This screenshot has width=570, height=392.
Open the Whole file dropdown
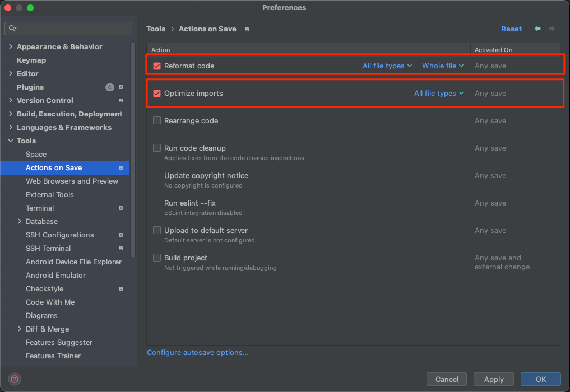pos(443,66)
